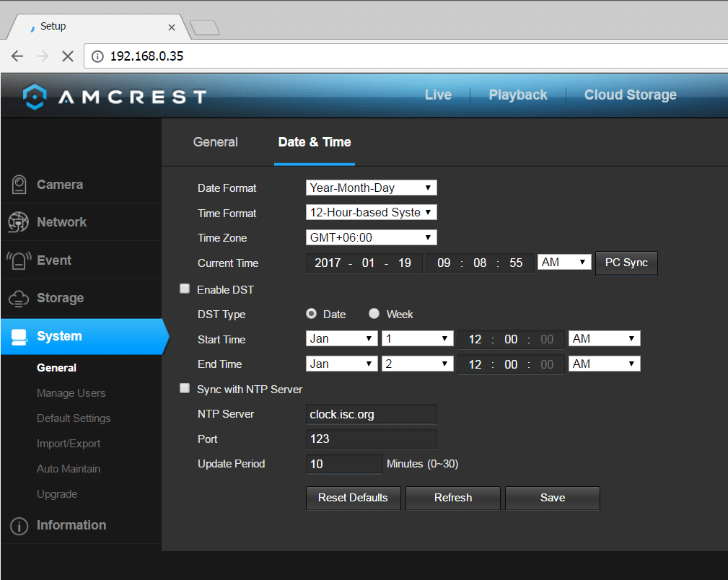Switch to the General tab
This screenshot has width=728, height=580.
tap(215, 142)
